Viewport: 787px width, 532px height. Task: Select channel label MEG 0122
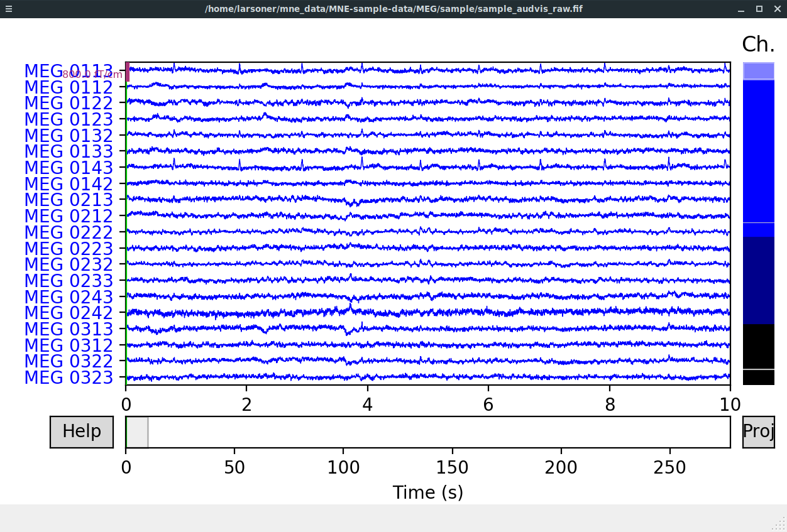(69, 104)
